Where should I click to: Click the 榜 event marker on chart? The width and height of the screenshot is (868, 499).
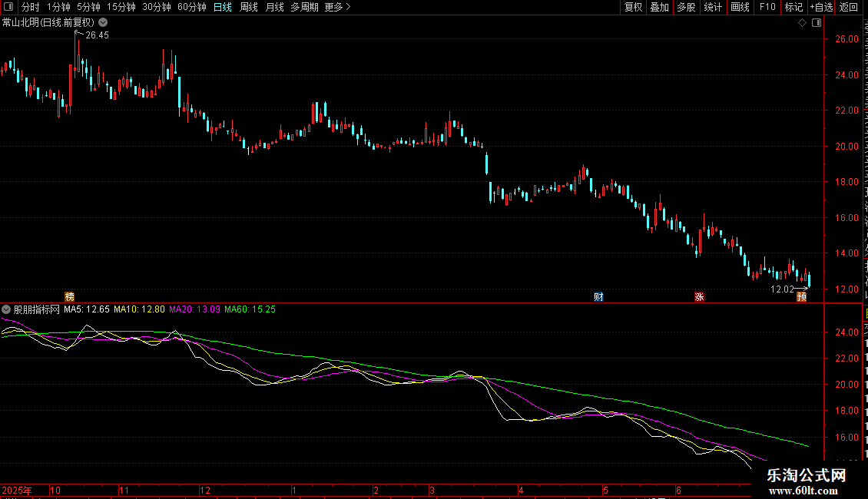click(x=69, y=297)
